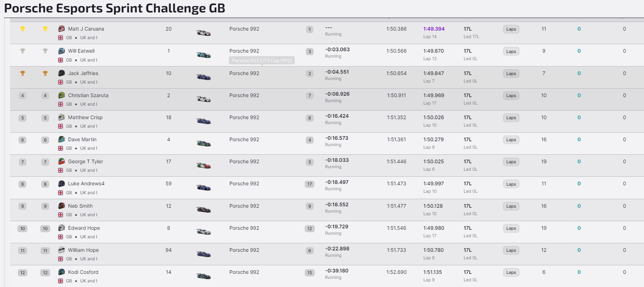644x287 pixels.
Task: Click Christian Szaruta's helmet icon
Action: (x=62, y=95)
